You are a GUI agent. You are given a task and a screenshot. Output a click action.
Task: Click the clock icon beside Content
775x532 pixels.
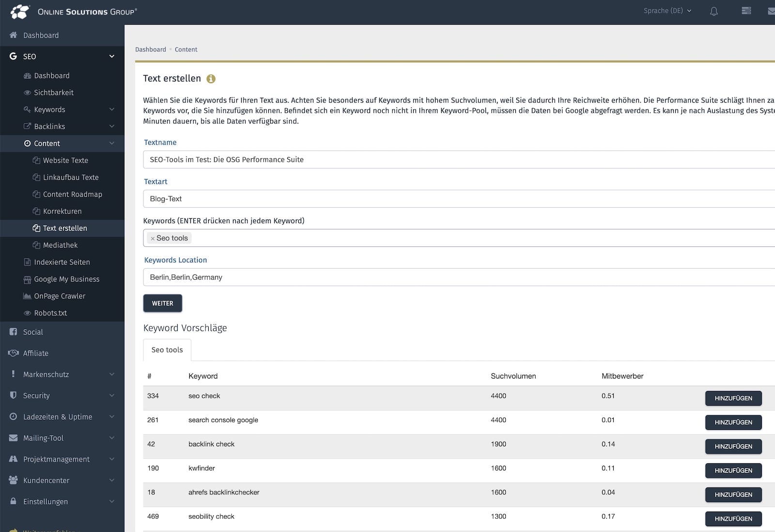click(x=27, y=143)
